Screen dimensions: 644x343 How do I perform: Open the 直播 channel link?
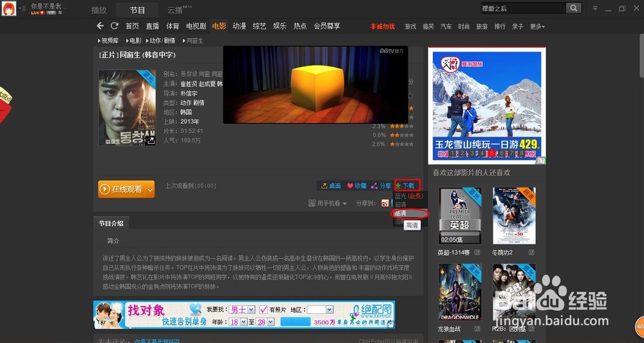tap(153, 26)
